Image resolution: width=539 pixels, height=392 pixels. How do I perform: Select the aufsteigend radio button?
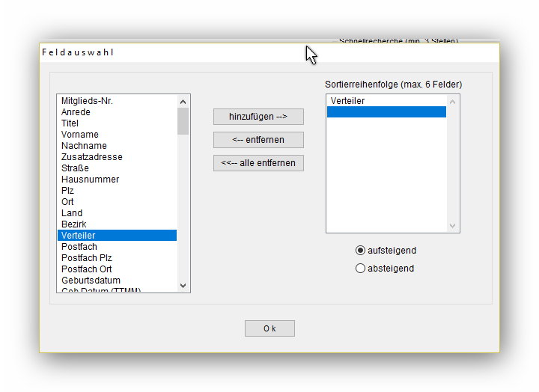click(361, 251)
